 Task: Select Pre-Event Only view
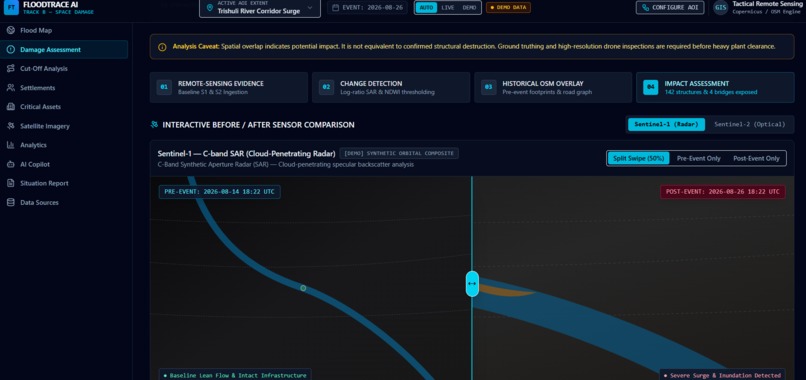(x=699, y=158)
